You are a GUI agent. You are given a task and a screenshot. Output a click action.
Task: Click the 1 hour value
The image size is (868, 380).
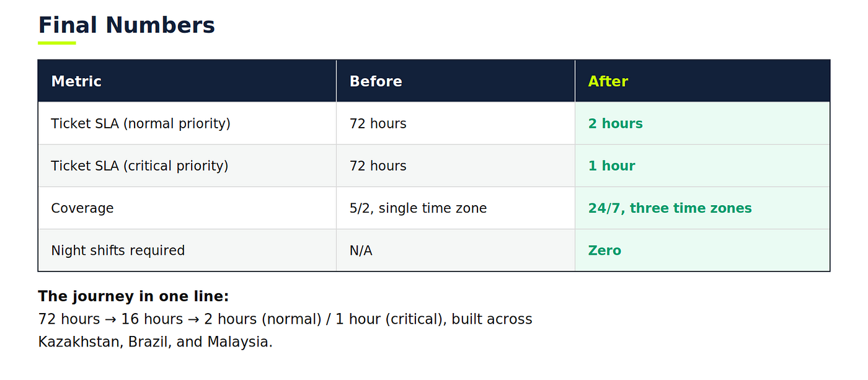coord(612,166)
